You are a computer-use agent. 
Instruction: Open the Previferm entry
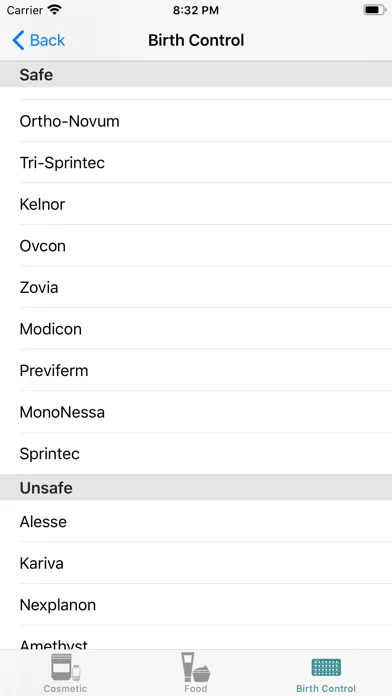click(196, 370)
